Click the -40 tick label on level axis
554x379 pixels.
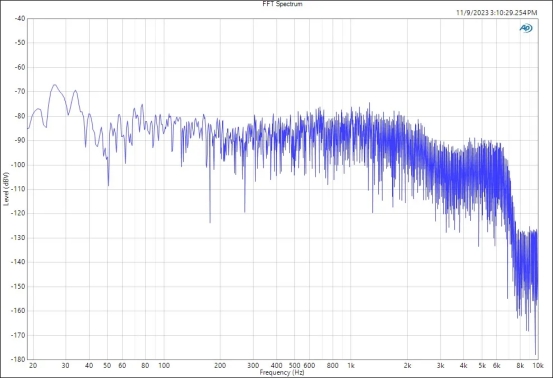19,18
